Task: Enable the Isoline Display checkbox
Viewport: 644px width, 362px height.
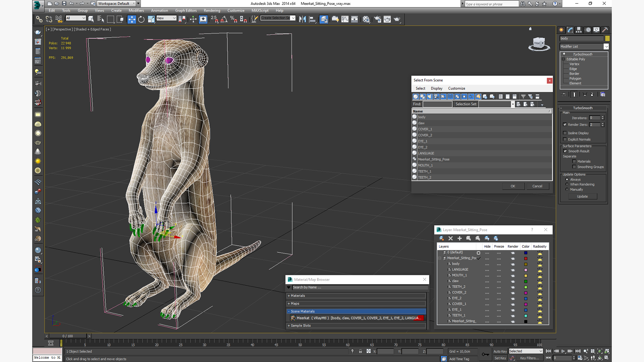Action: [565, 133]
